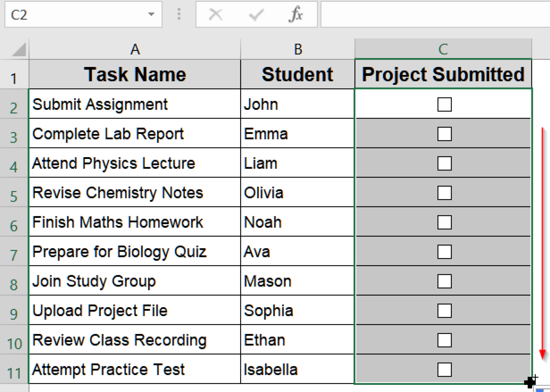Viewport: 550px width, 392px height.
Task: Select the Task Name header cell
Action: point(135,74)
